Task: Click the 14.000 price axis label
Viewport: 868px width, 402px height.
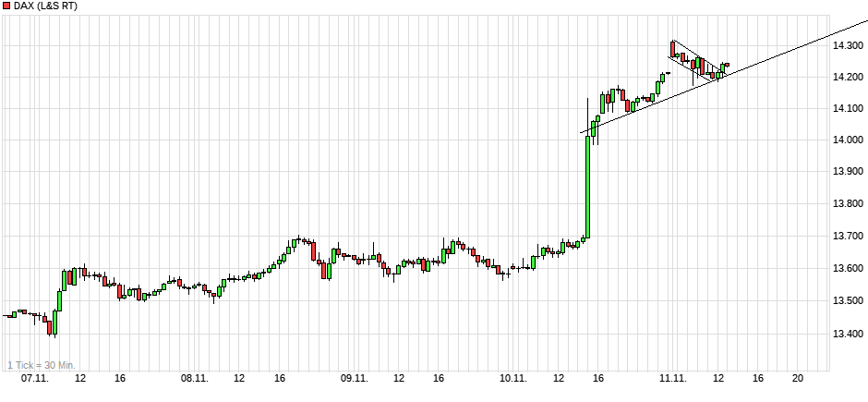Action: (848, 140)
